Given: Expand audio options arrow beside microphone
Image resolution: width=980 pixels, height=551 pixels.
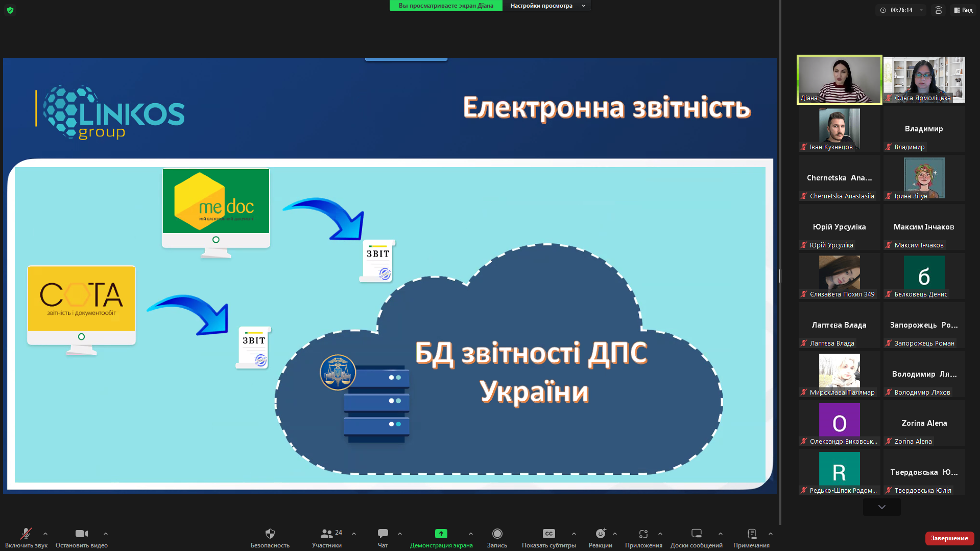Looking at the screenshot, I should point(45,534).
